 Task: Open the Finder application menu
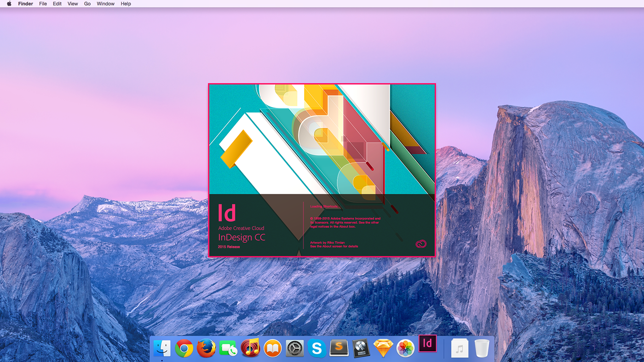click(x=25, y=4)
